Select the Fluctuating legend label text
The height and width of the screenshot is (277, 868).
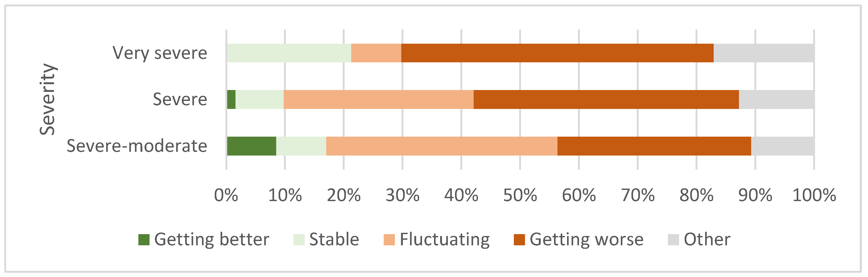pyautogui.click(x=444, y=239)
